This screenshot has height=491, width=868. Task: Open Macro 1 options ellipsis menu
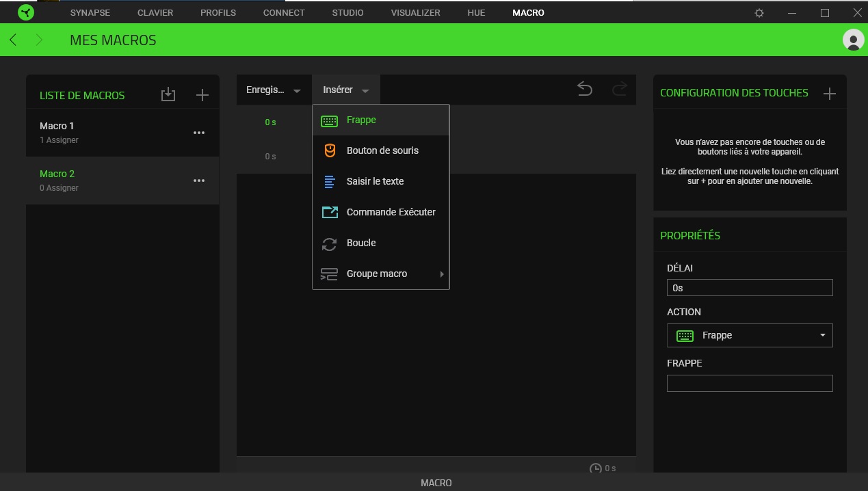tap(199, 133)
